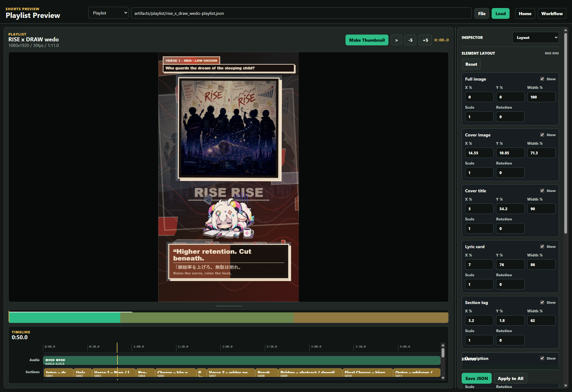
Task: Skip forward with the +5 button
Action: 425,40
